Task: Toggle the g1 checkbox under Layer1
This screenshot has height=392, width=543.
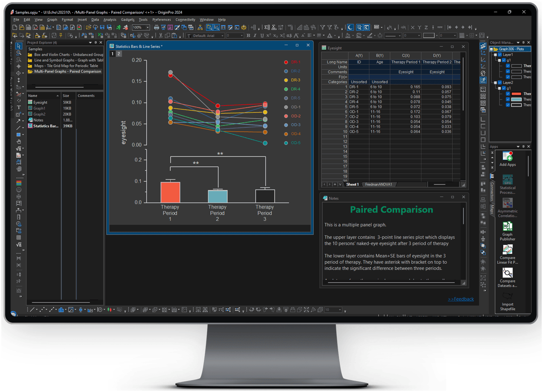Action: pos(504,60)
